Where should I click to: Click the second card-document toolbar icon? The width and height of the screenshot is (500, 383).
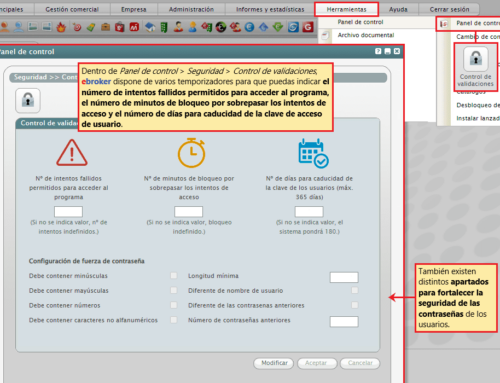click(47, 27)
